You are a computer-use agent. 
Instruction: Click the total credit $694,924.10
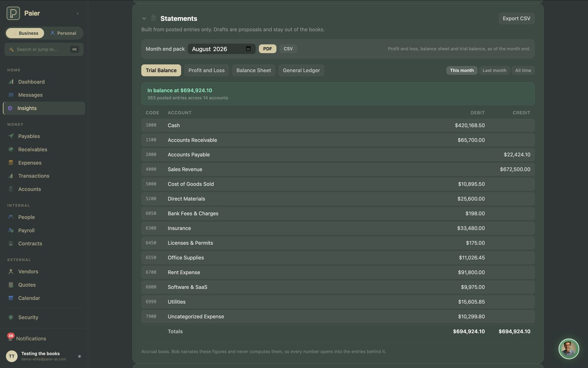(x=514, y=332)
